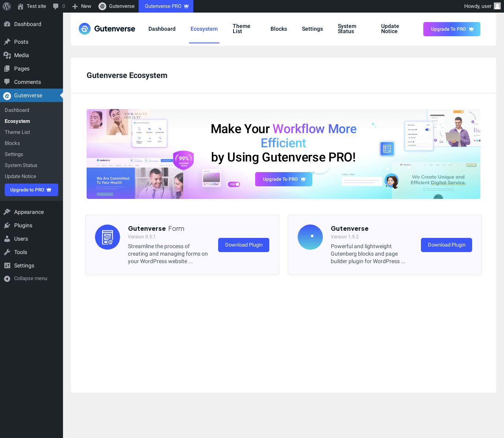
Task: Open Gutenverse PRO in admin bar
Action: (166, 6)
